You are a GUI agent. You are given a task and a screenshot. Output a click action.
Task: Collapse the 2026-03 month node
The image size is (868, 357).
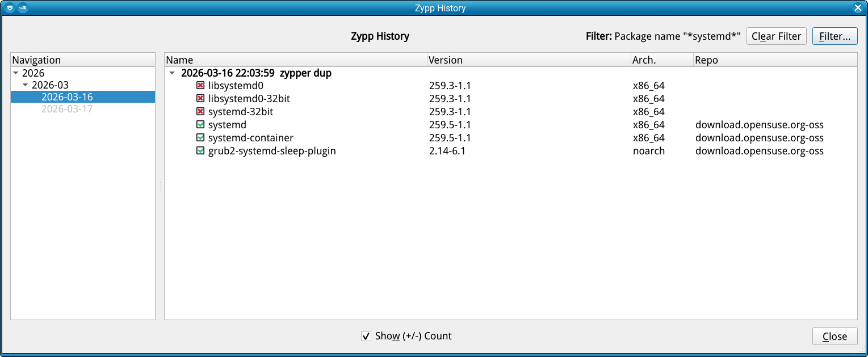(26, 85)
